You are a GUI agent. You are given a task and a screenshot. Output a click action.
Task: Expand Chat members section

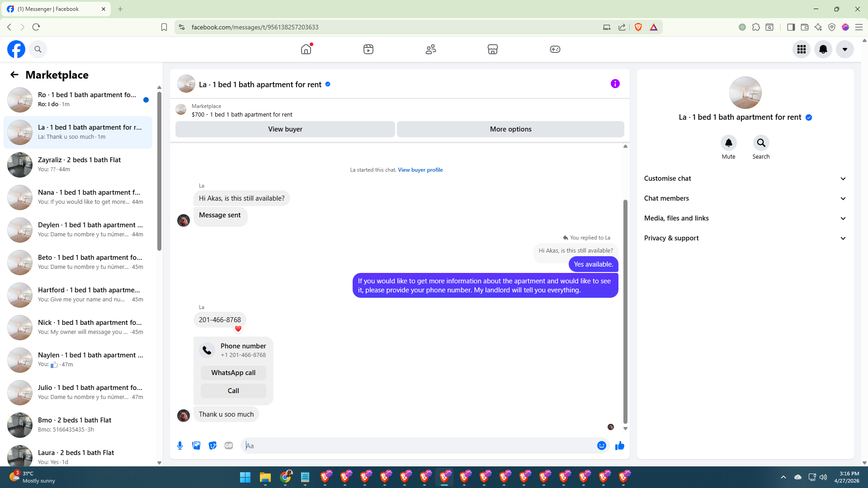[745, 198]
